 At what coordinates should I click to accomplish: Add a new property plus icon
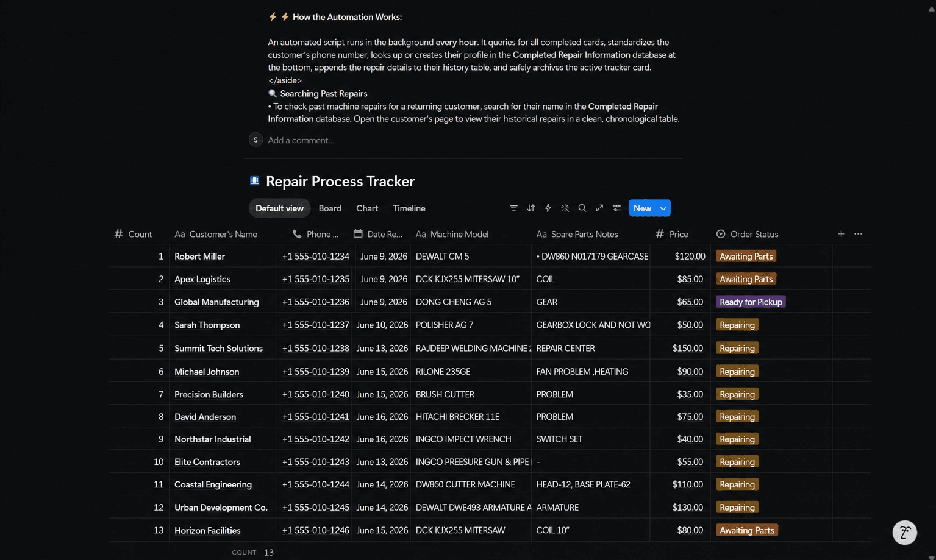pos(841,234)
